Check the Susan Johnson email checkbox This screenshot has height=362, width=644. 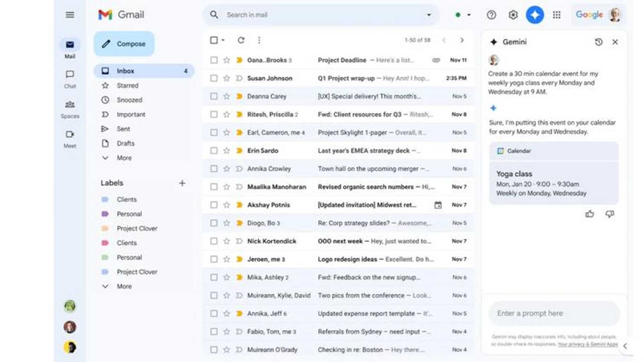pos(214,78)
